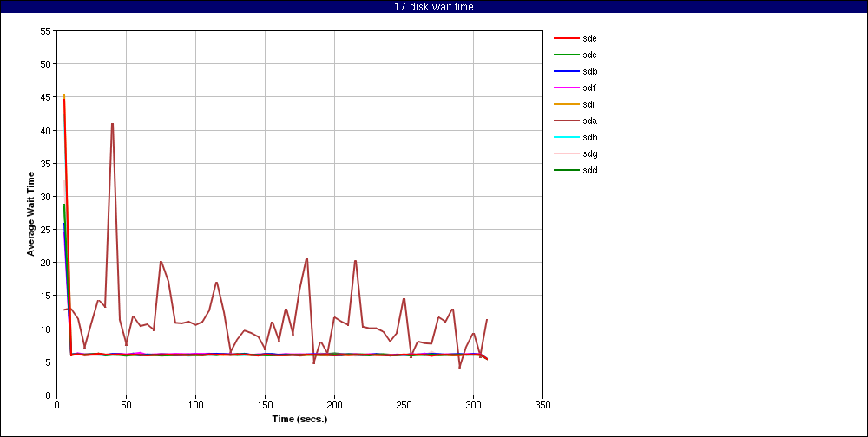Click the x-axis tick label 150
This screenshot has height=437, width=868.
pos(265,405)
